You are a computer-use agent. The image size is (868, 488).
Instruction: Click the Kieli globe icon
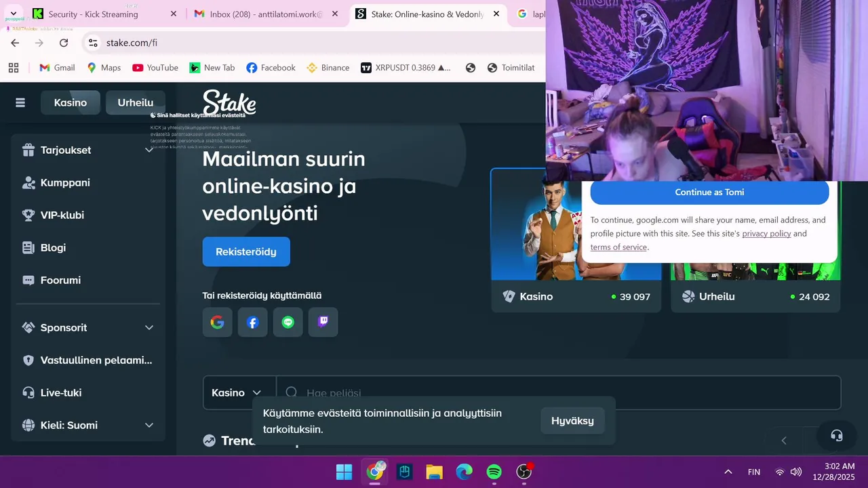point(28,425)
